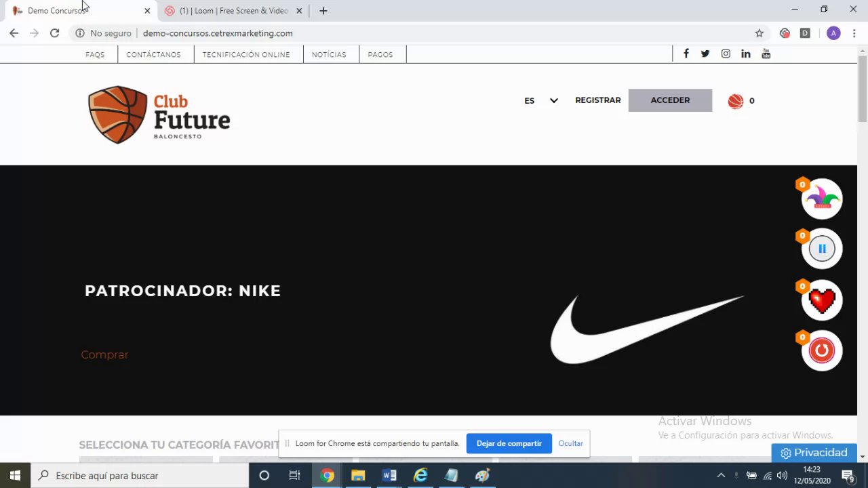Click the red pixel heart badge
This screenshot has width=868, height=488.
[822, 300]
